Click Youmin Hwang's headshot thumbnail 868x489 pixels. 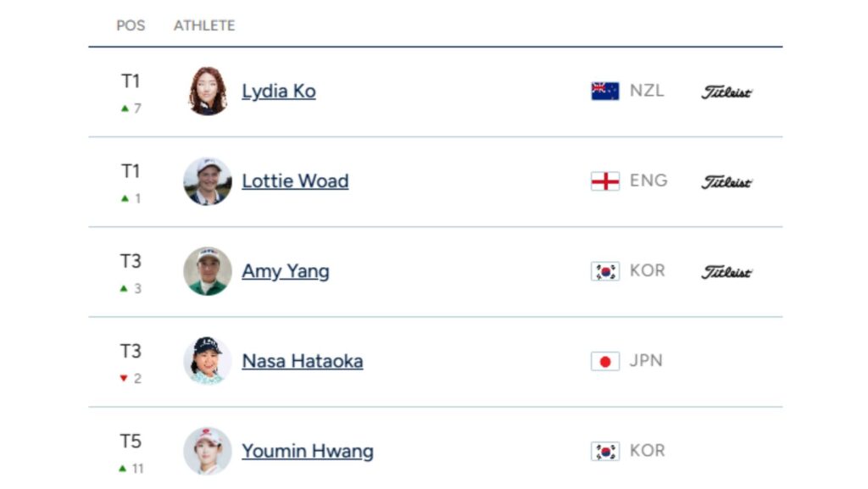208,451
